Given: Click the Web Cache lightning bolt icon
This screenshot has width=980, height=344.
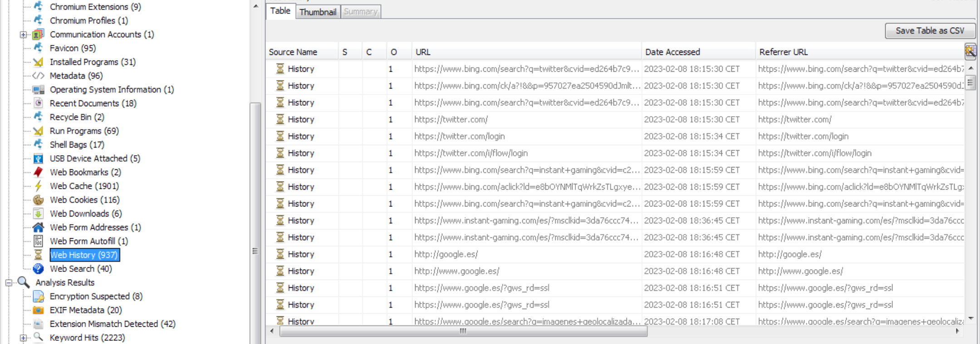Looking at the screenshot, I should [x=39, y=186].
